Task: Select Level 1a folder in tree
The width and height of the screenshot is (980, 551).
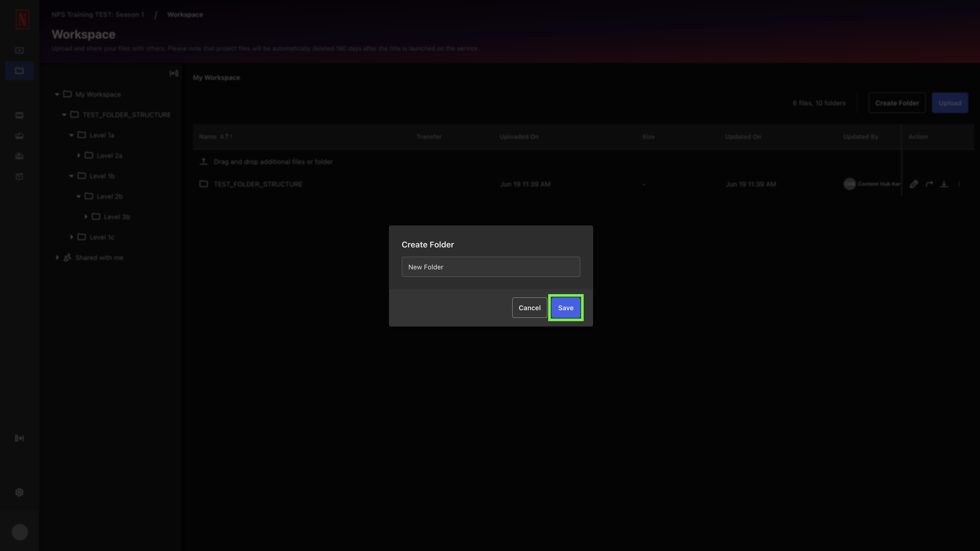Action: coord(102,135)
